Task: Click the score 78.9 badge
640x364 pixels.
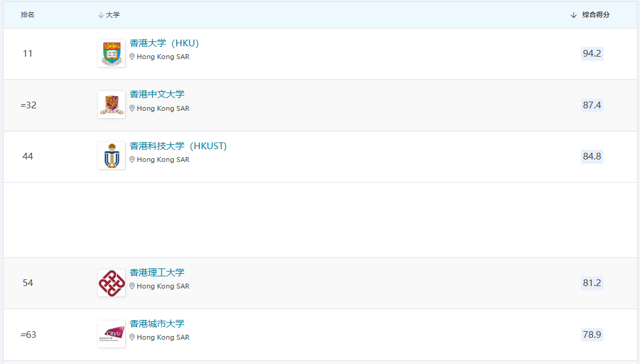Action: 592,335
